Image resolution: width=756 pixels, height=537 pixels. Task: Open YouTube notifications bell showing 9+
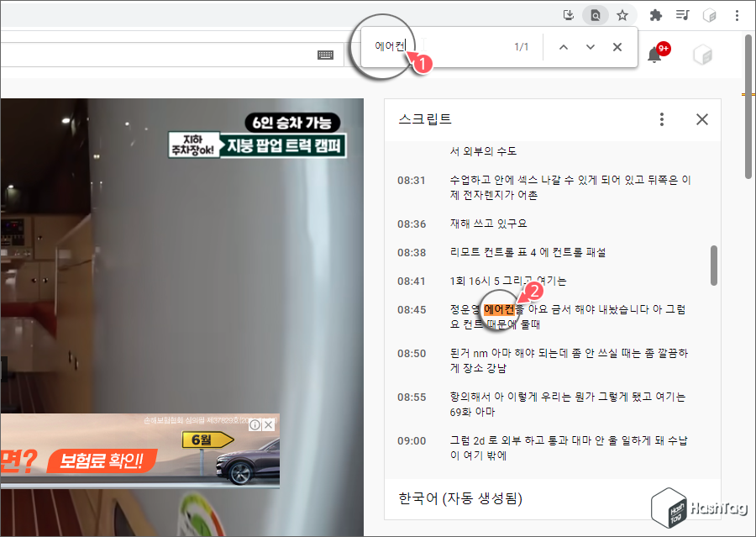[655, 54]
